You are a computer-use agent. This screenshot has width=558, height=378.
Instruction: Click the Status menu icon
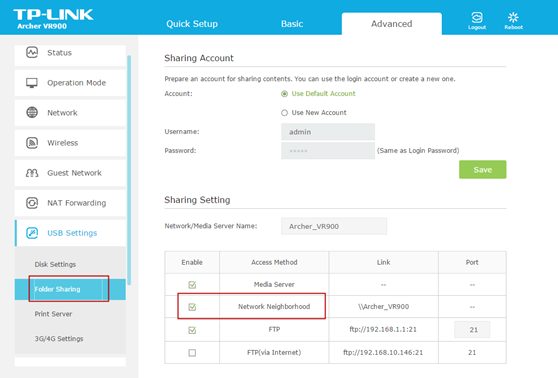32,52
